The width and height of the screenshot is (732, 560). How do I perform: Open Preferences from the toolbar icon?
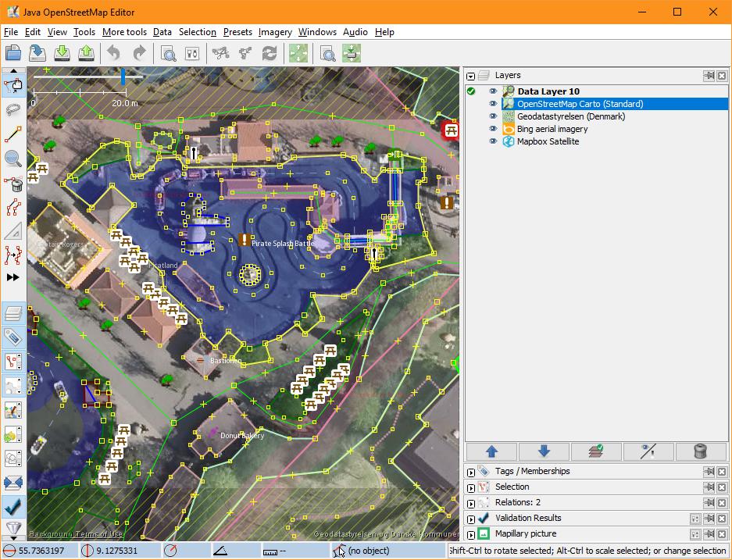tap(192, 53)
